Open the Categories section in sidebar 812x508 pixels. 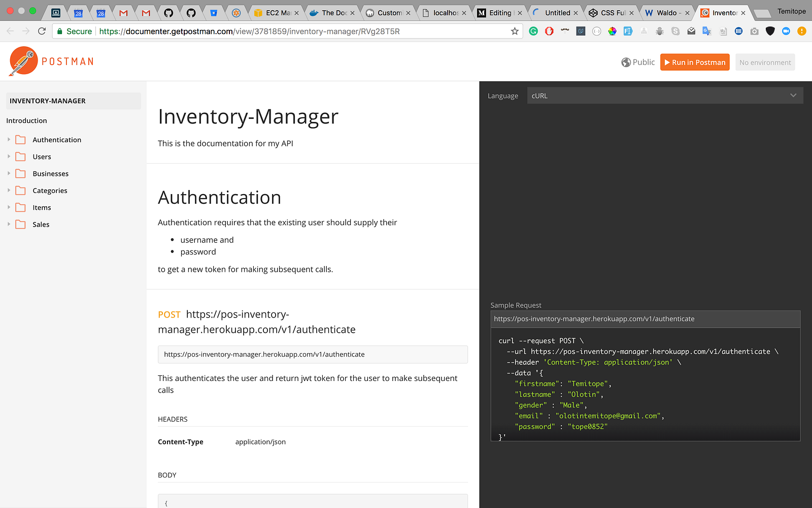(50, 190)
